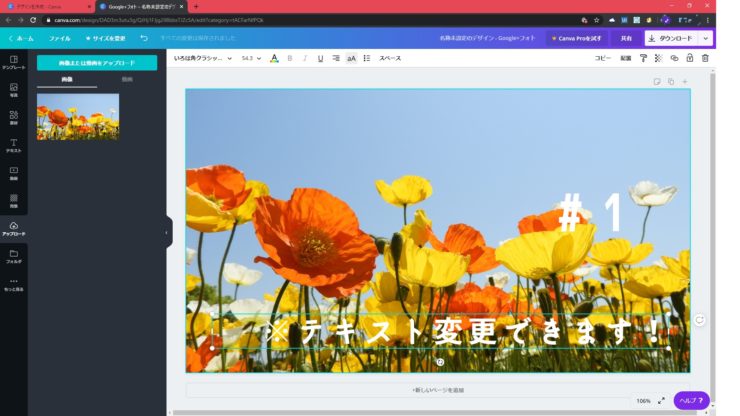Go back in browser history
The width and height of the screenshot is (740, 416).
tap(8, 20)
